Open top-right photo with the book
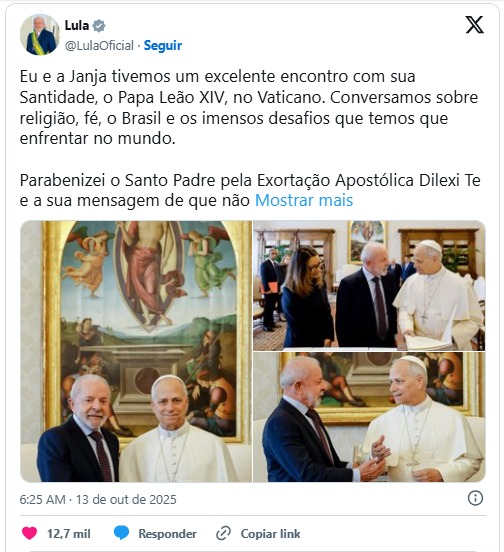This screenshot has height=552, width=504. 369,286
